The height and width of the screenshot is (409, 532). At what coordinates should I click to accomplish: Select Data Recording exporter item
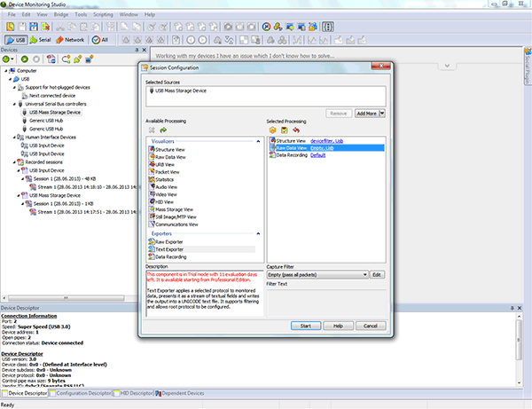point(168,256)
